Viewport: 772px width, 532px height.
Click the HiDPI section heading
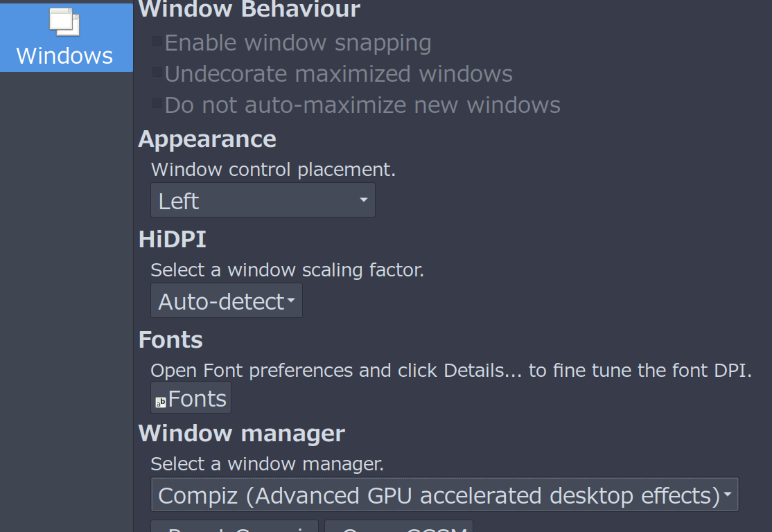pos(173,240)
